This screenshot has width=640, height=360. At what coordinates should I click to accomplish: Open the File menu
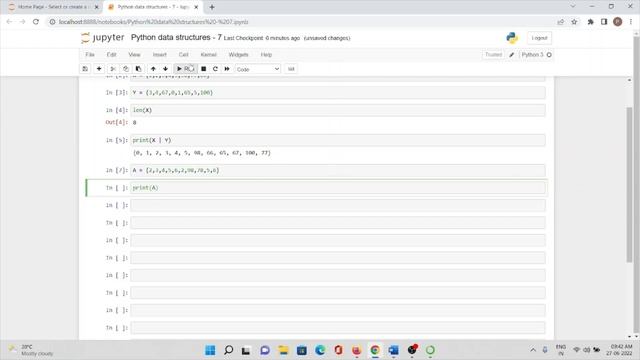point(90,55)
